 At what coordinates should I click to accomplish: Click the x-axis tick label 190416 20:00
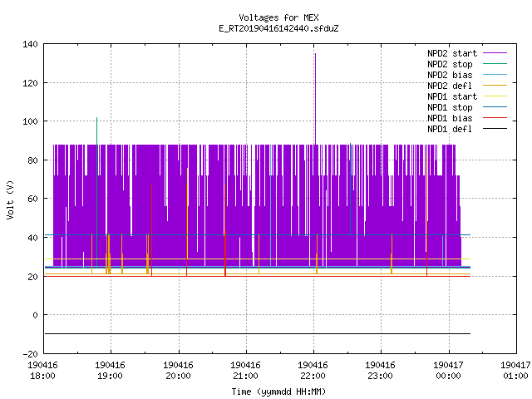pos(178,371)
